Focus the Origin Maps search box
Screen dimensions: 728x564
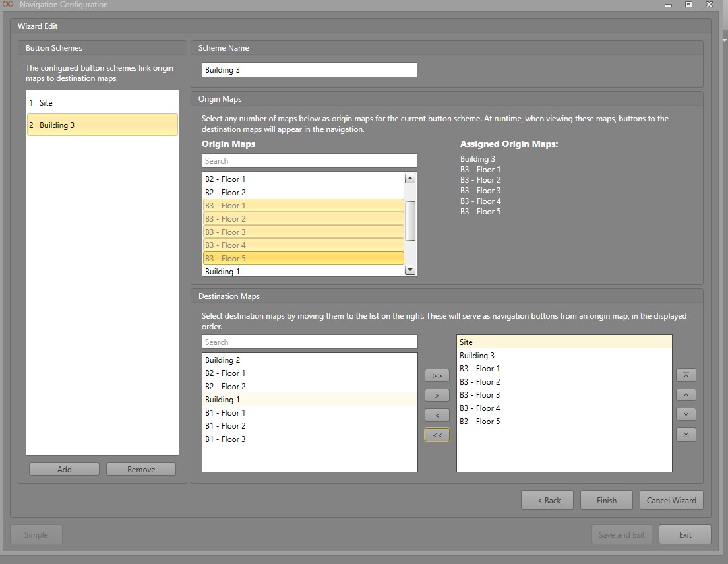(309, 161)
